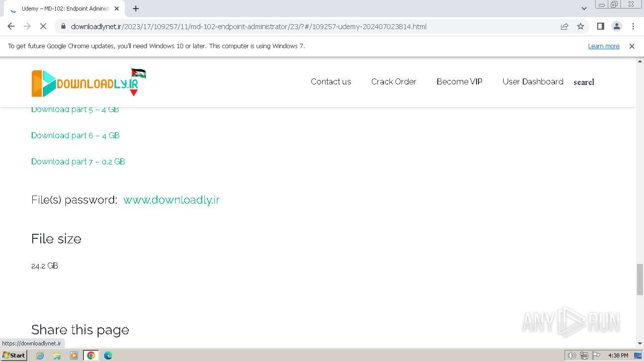Click the File size heading
The height and width of the screenshot is (362, 644).
click(x=56, y=238)
